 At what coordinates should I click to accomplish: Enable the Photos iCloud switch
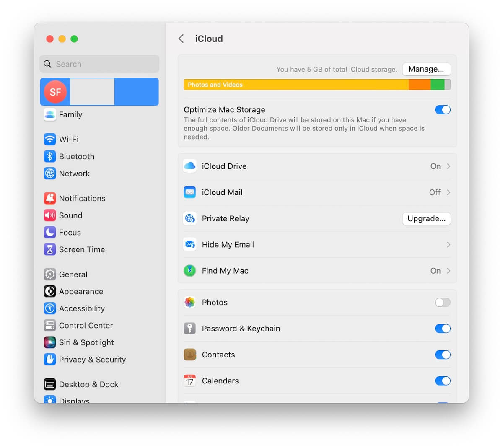[443, 302]
